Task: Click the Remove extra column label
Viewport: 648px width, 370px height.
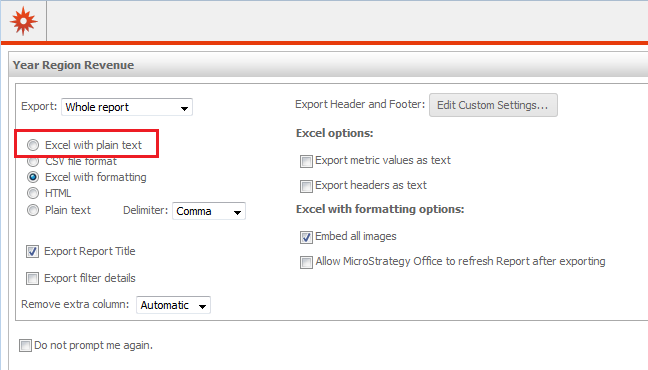Action: [x=75, y=304]
